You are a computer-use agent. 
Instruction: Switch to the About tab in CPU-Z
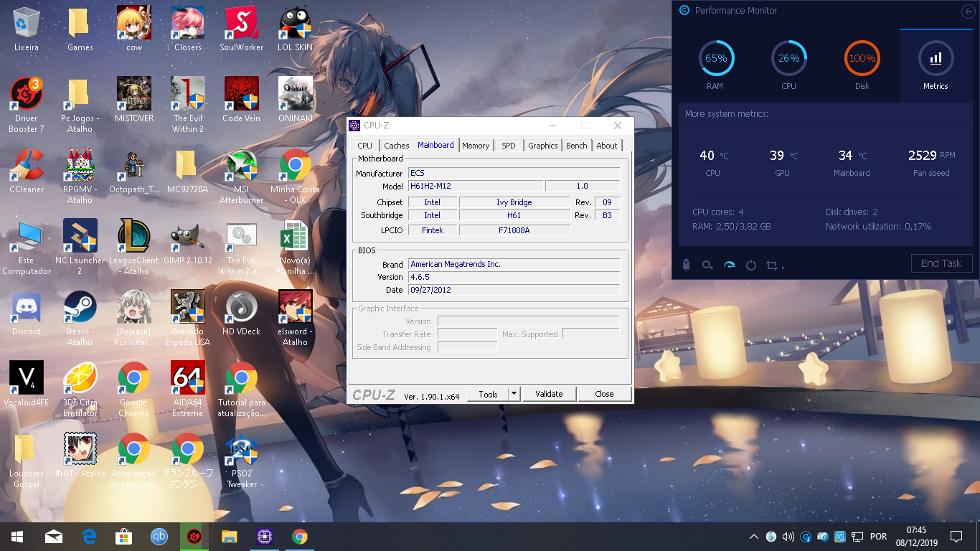(x=607, y=146)
